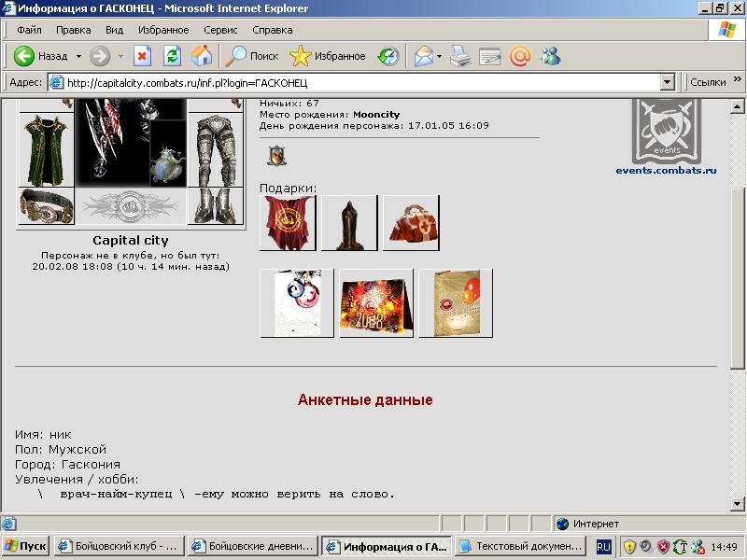This screenshot has width=747, height=560.
Task: Click the green T tray icon
Action: coord(680,547)
